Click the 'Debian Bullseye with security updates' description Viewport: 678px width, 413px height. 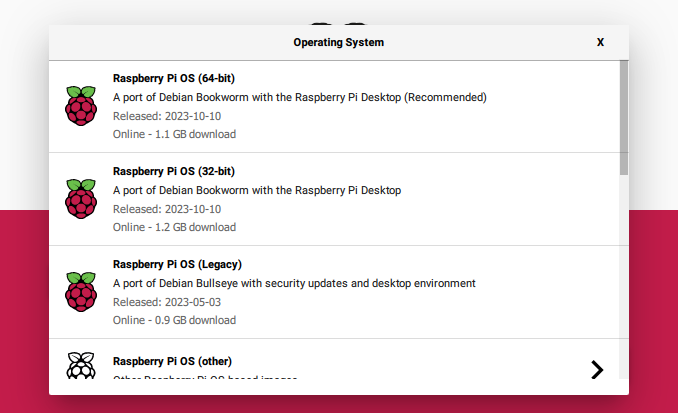pos(294,283)
